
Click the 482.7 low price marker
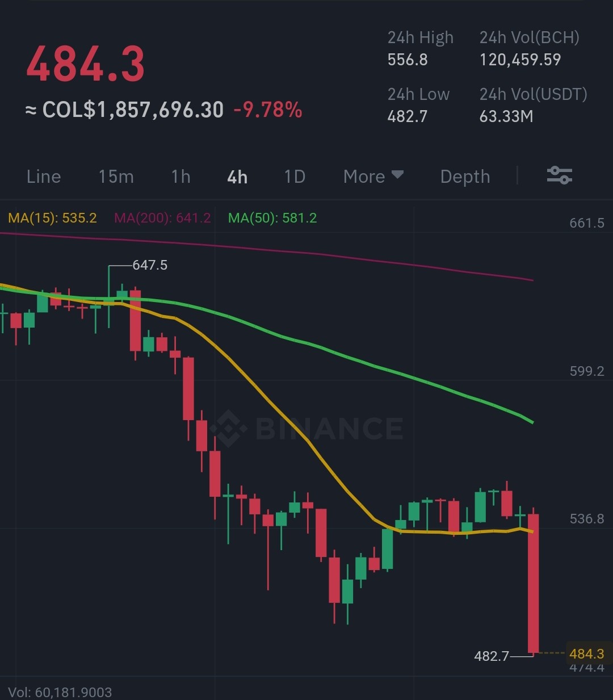pyautogui.click(x=492, y=656)
